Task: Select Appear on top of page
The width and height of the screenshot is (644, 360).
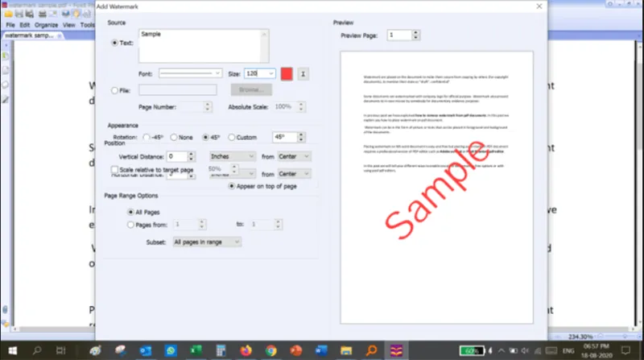Action: pos(232,186)
